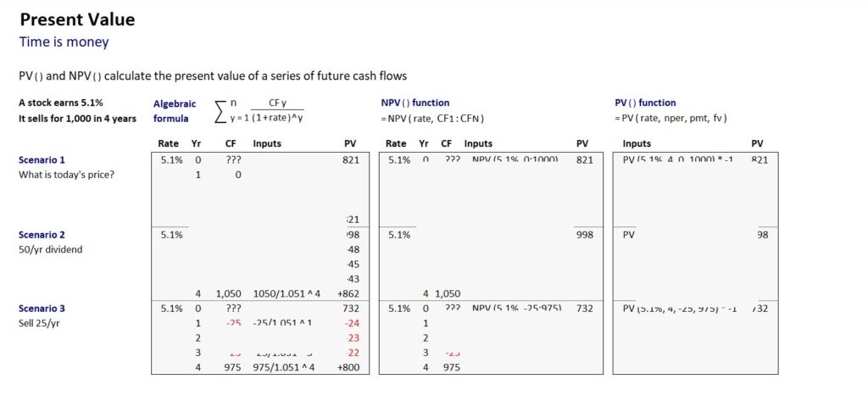The width and height of the screenshot is (868, 407).
Task: Click the PV () function heading
Action: pos(645,103)
